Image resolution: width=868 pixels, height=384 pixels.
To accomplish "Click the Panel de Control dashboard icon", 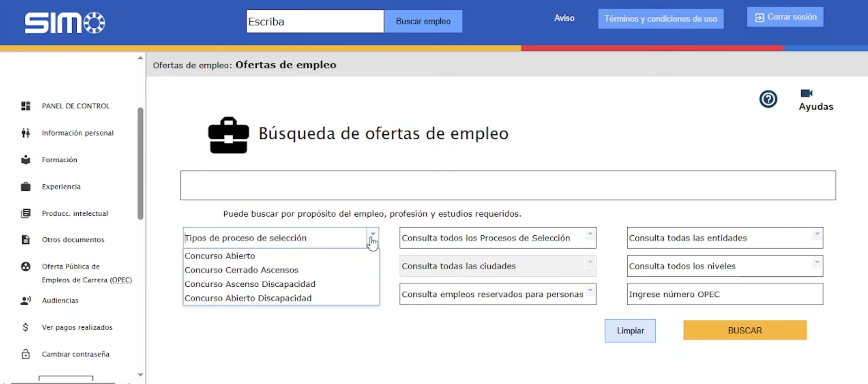I will (x=26, y=106).
